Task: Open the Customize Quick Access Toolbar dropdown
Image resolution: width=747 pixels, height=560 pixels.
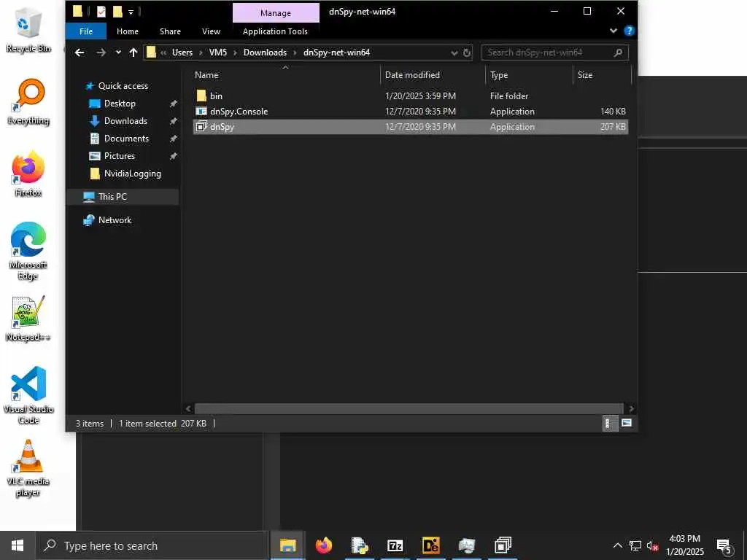Action: (131, 12)
